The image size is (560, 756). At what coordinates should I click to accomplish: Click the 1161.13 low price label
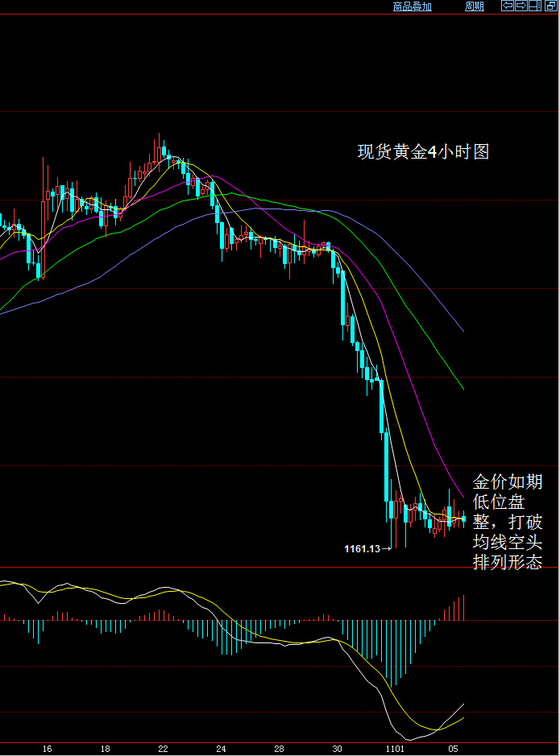pos(363,548)
